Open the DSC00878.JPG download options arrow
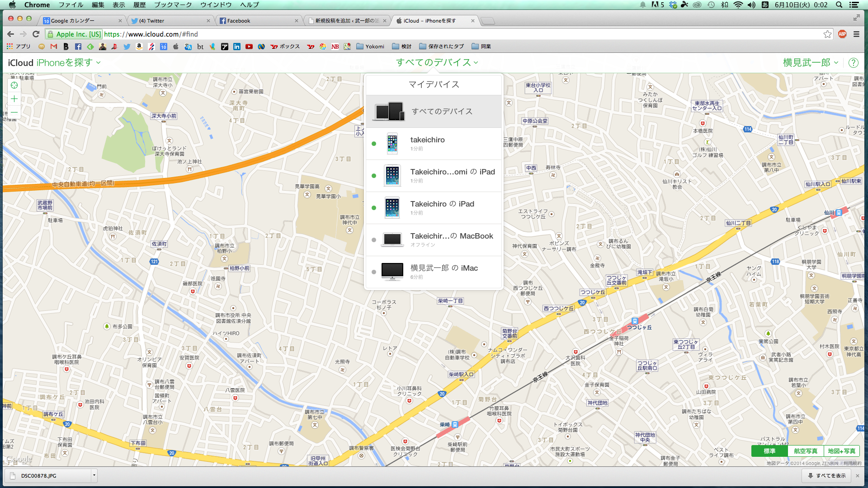The height and width of the screenshot is (488, 868). (x=94, y=475)
